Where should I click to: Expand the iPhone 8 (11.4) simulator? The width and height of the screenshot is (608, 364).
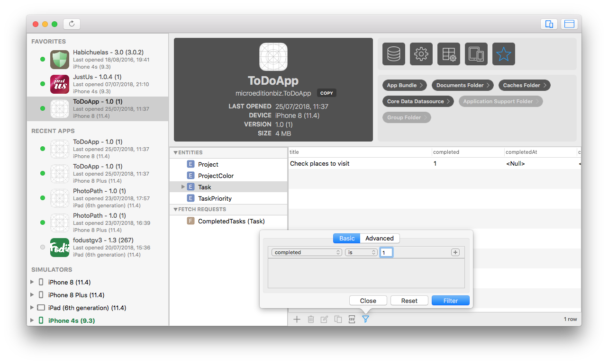[32, 282]
